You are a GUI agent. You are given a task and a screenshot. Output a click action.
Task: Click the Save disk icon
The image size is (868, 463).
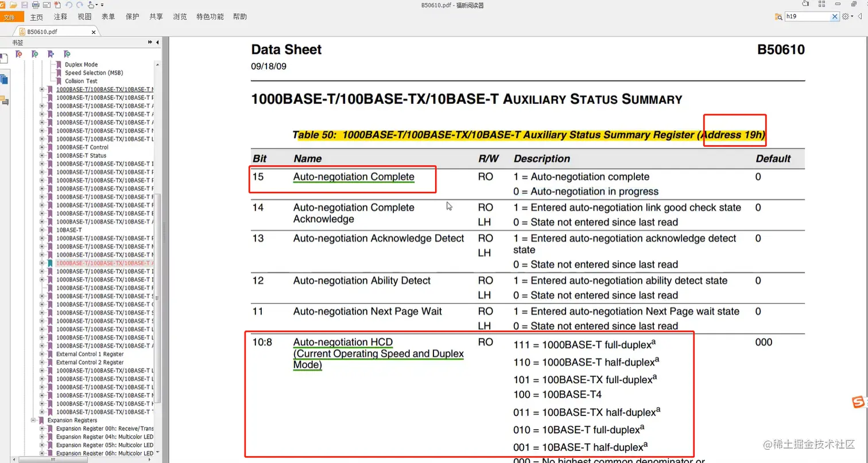(x=24, y=5)
